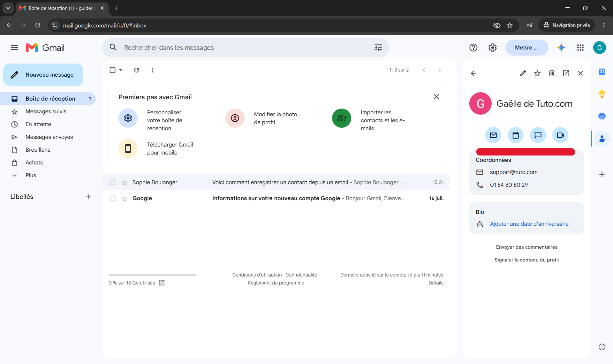Viewport: 613px width, 364px height.
Task: Click Signaler le contenu du profil
Action: click(526, 260)
